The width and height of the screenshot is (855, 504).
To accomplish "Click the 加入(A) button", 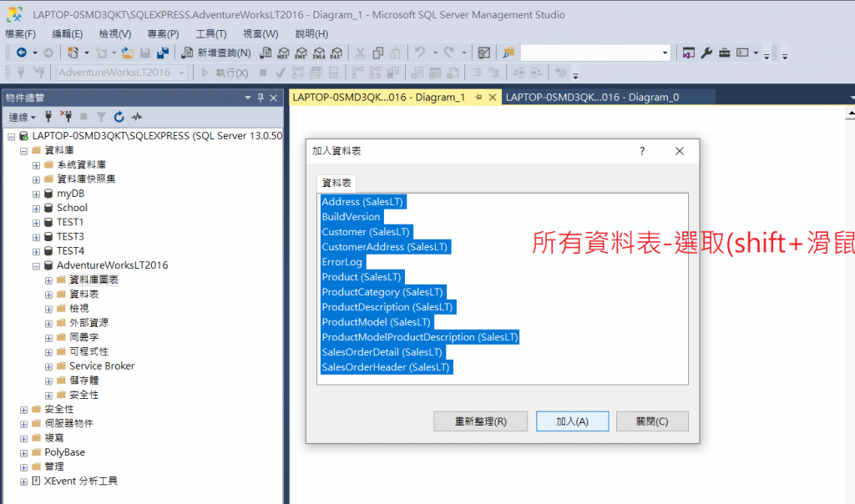I will [x=572, y=421].
